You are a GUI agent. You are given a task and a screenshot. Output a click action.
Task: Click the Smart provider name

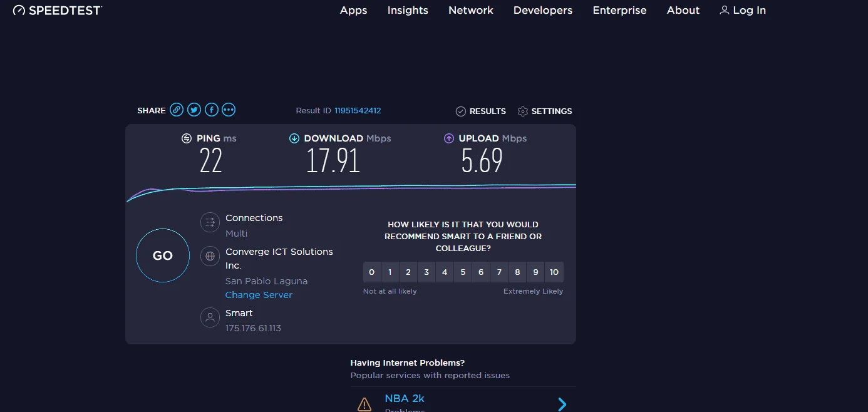pyautogui.click(x=239, y=313)
